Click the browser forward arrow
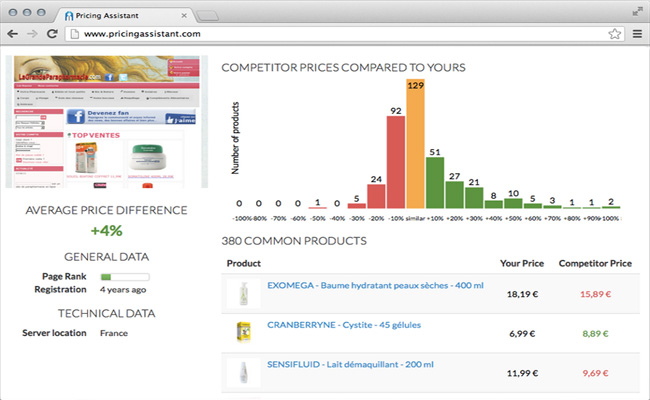This screenshot has width=650, height=400. pos(32,34)
